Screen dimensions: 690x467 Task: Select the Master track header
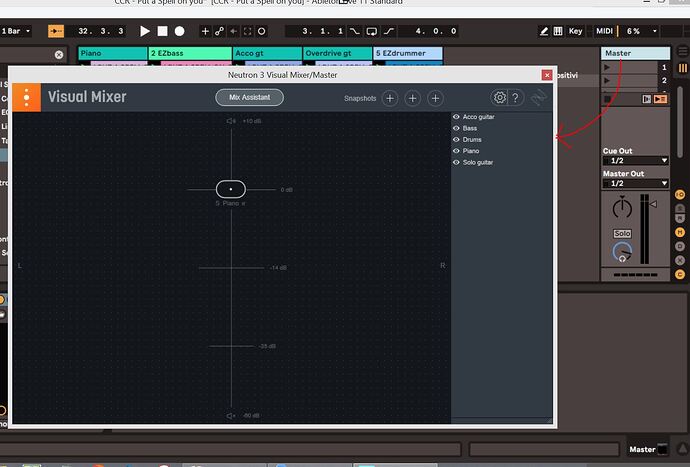[635, 53]
